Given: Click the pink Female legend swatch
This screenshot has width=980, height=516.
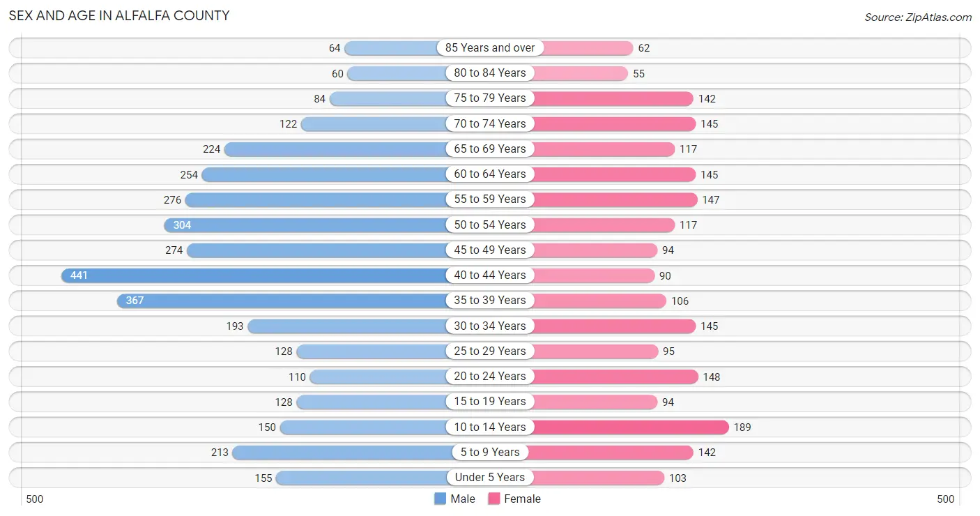Looking at the screenshot, I should click(x=494, y=499).
